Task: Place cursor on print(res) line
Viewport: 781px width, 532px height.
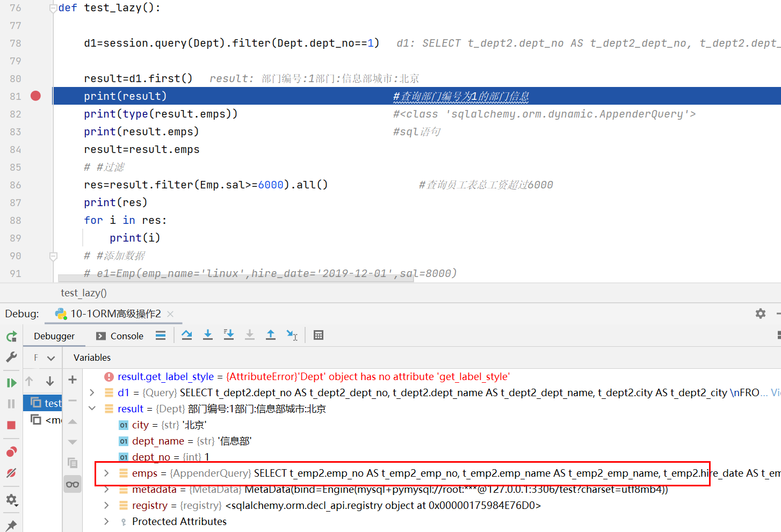Action: click(x=115, y=203)
